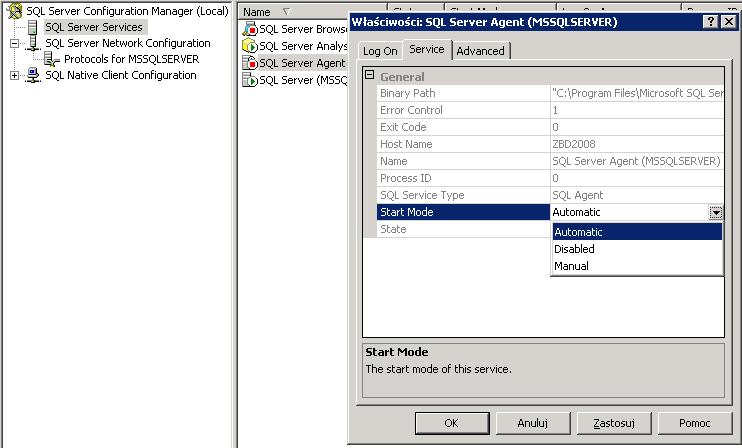Click the SQL Server Analysis service icon
Image resolution: width=742 pixels, height=448 pixels.
point(249,46)
